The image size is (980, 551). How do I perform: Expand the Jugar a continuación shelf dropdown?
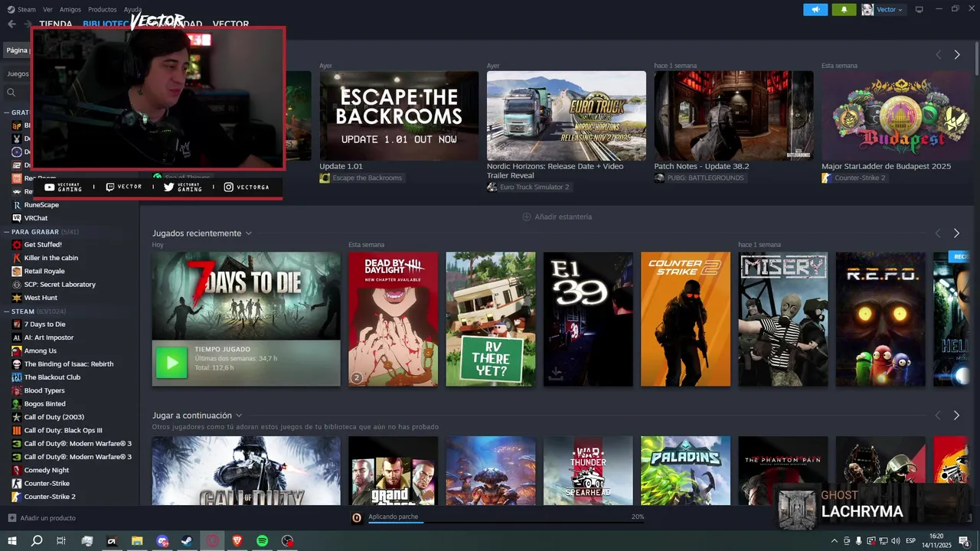239,416
